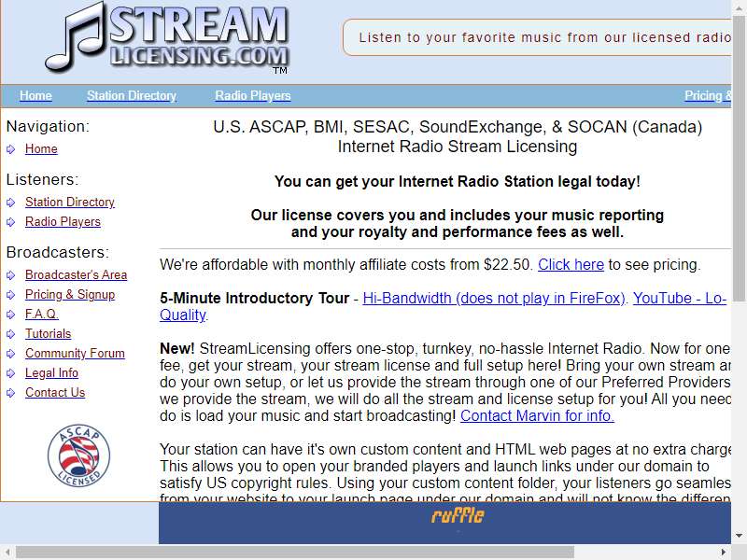
Task: Open Station Directory sidebar link
Action: (69, 203)
